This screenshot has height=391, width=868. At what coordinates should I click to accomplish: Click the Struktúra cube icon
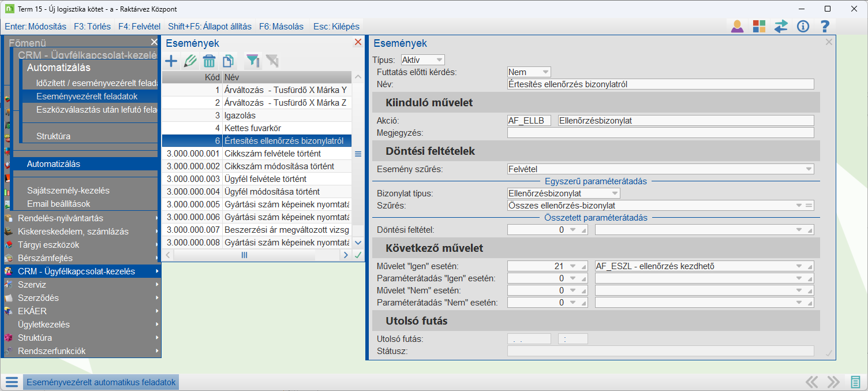9,338
